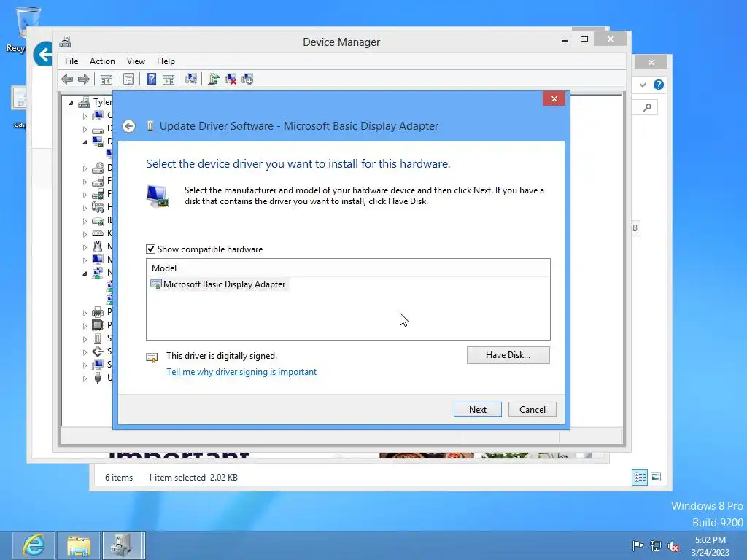Click the Uninstall device icon with red X
Viewport: 747px width, 560px height.
(231, 79)
